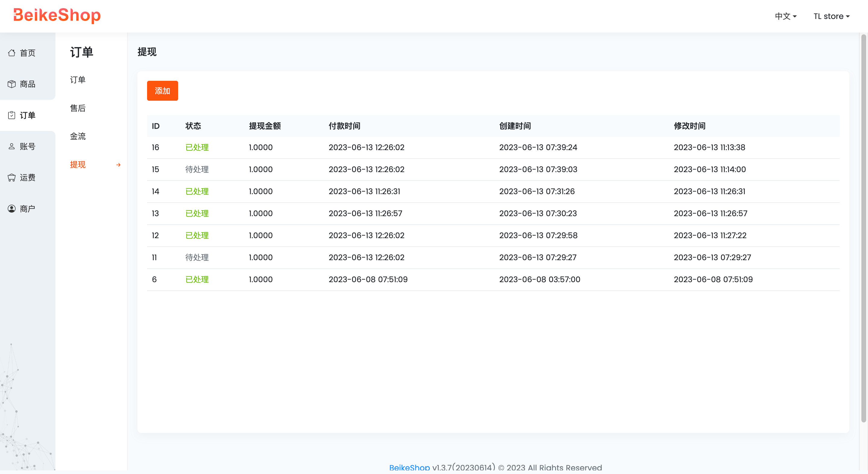Click 已处理 status in row 12
Image resolution: width=868 pixels, height=474 pixels.
pos(197,235)
